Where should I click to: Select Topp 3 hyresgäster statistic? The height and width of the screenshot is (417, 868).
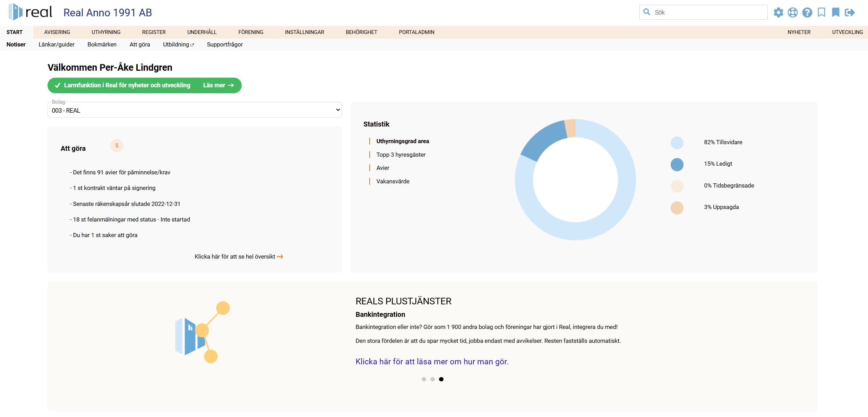point(401,155)
